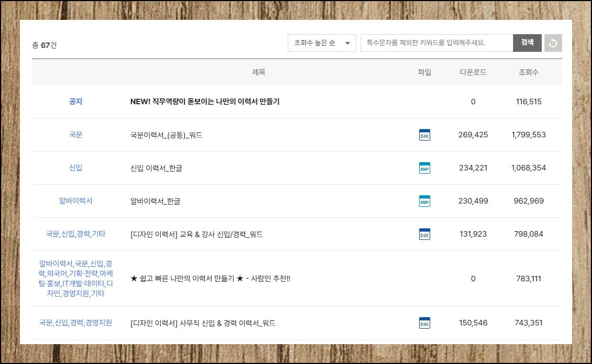Click the 국문,신입,경력,기타 category link
Screen dimensions: 592x364
(76, 234)
